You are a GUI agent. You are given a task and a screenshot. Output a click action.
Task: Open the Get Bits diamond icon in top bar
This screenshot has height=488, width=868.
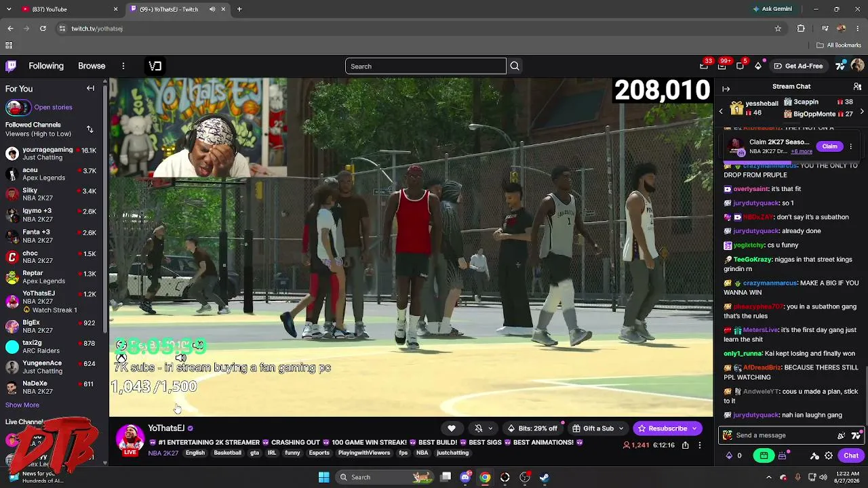(x=758, y=66)
